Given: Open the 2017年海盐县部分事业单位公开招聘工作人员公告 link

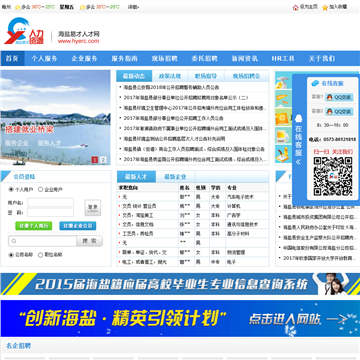Looking at the screenshot, I should [173, 118].
